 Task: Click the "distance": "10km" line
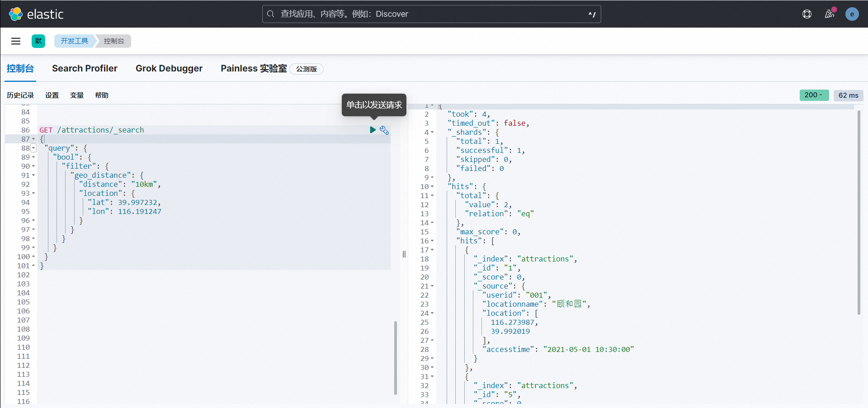[x=120, y=184]
